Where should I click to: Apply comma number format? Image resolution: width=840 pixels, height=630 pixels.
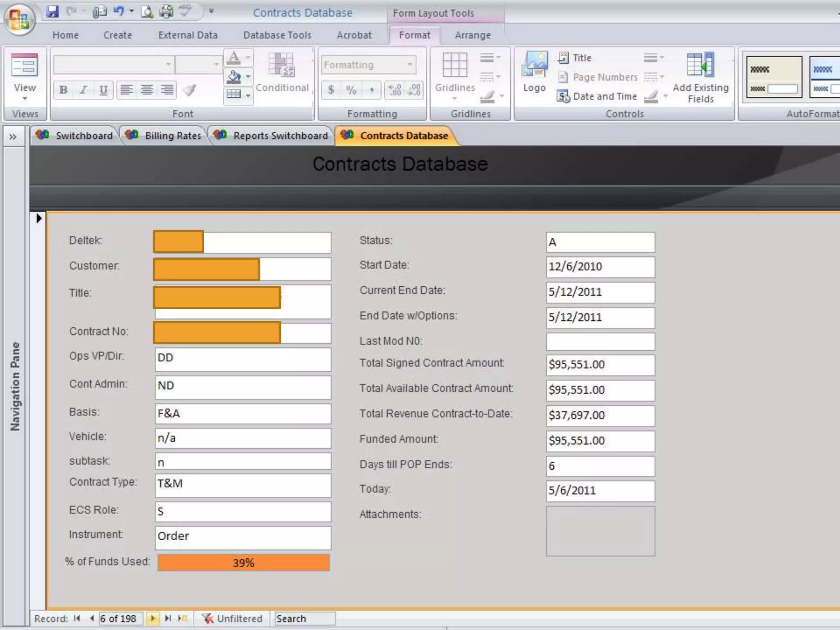point(371,90)
